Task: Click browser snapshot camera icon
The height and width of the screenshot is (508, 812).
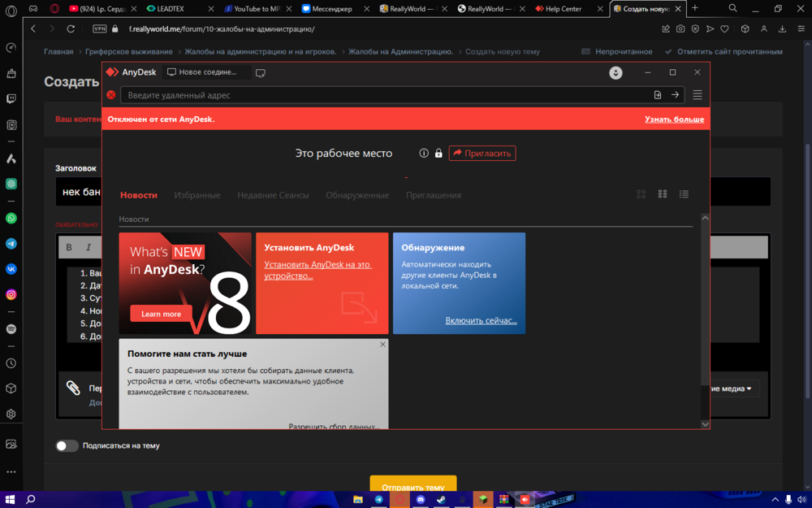Action: (680, 29)
